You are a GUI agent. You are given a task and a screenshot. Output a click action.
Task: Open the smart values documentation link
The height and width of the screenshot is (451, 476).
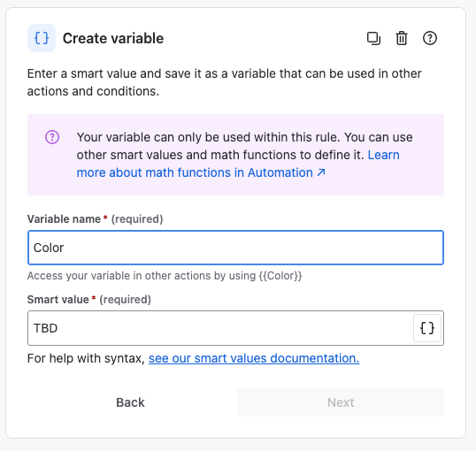[254, 358]
